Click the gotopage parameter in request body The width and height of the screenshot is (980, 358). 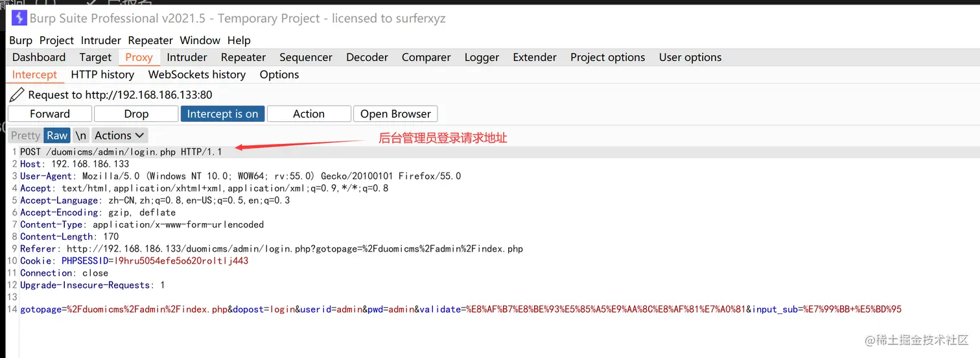(x=124, y=309)
